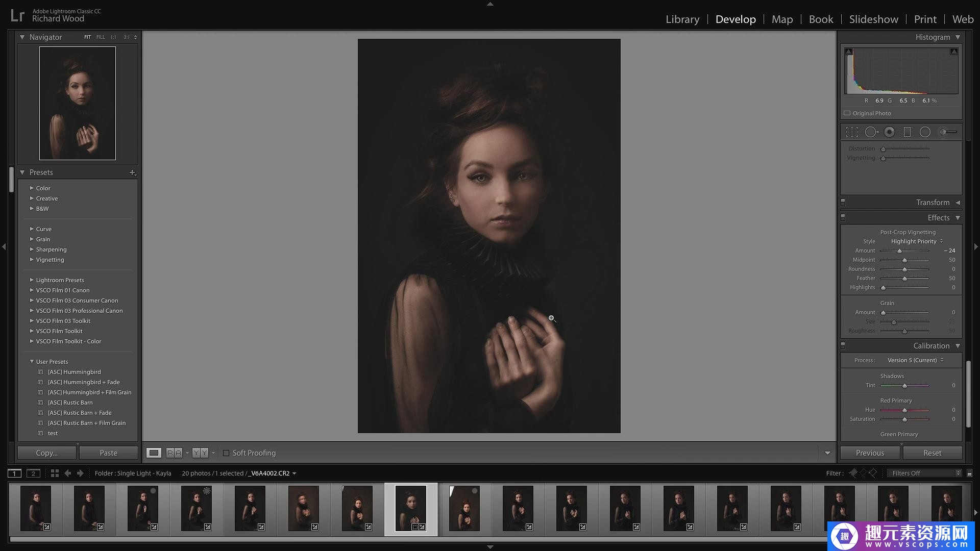Click the vignette Amount slider handle

[899, 251]
